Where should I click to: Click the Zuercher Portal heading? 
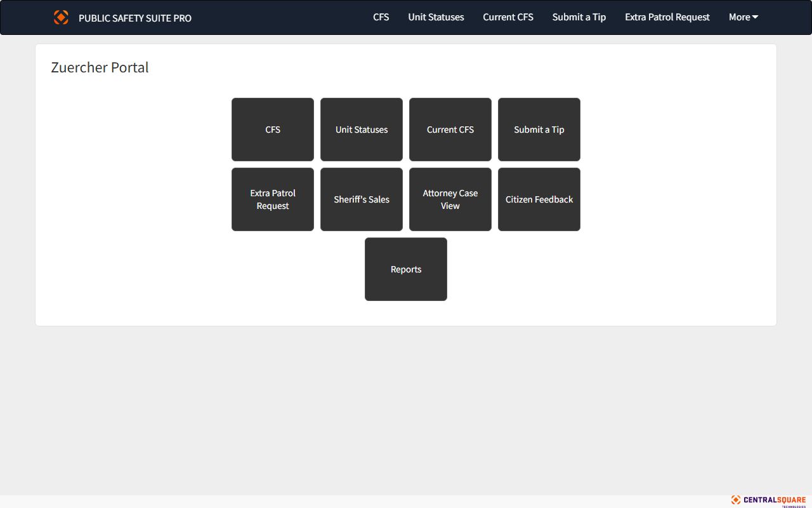[x=100, y=67]
